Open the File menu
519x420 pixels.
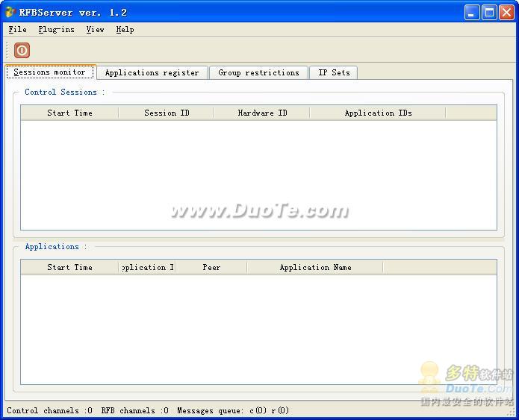coord(17,29)
